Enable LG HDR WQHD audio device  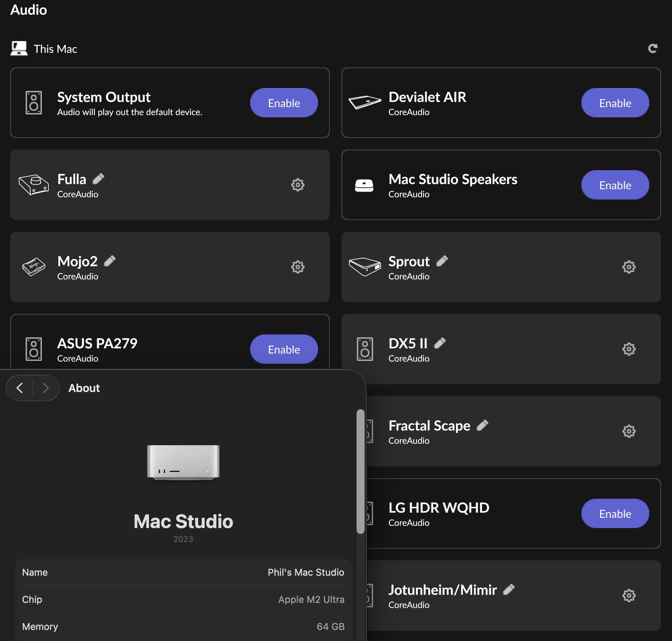[x=615, y=514]
